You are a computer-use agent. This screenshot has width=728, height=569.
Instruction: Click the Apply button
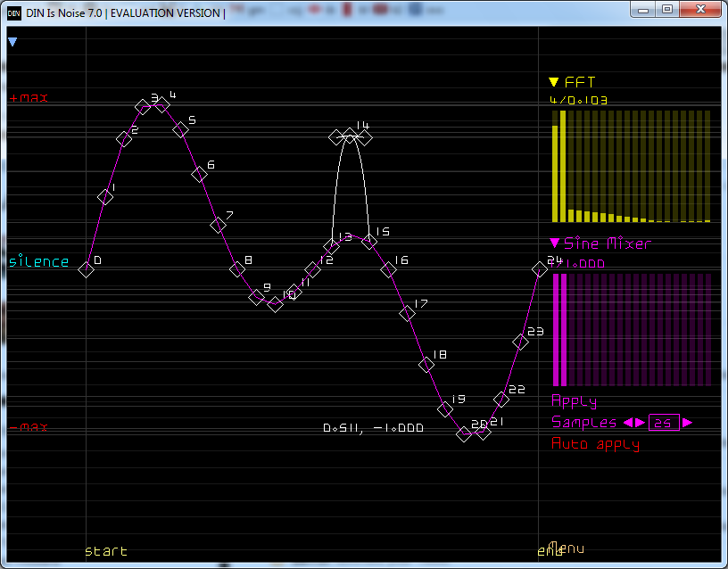point(574,401)
